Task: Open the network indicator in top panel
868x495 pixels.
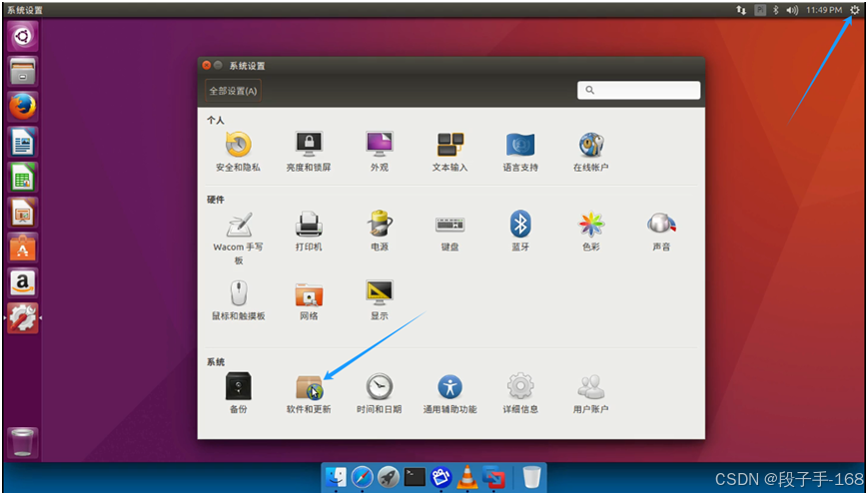Action: pos(741,10)
